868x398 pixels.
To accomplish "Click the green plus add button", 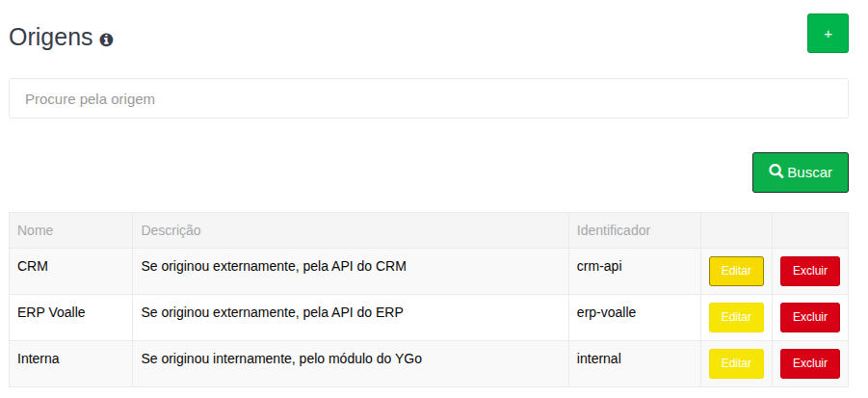I will (x=828, y=34).
